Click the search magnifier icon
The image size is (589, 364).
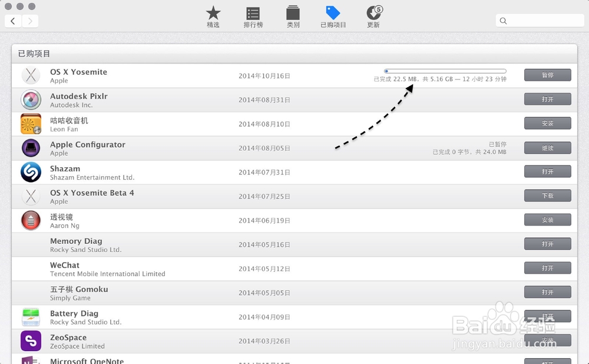click(x=504, y=21)
